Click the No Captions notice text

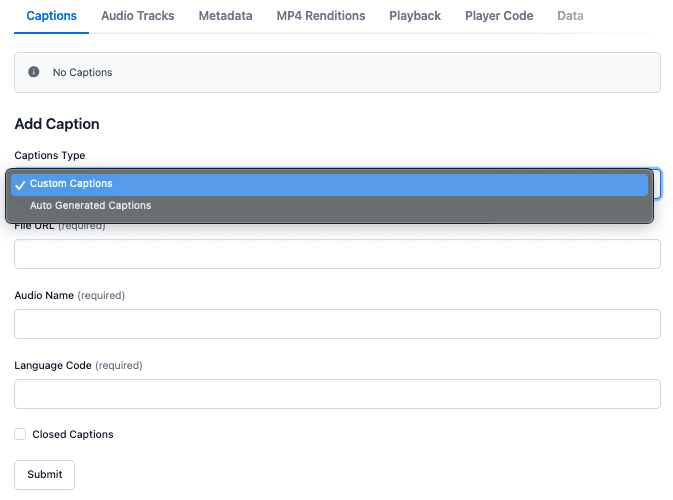click(82, 73)
